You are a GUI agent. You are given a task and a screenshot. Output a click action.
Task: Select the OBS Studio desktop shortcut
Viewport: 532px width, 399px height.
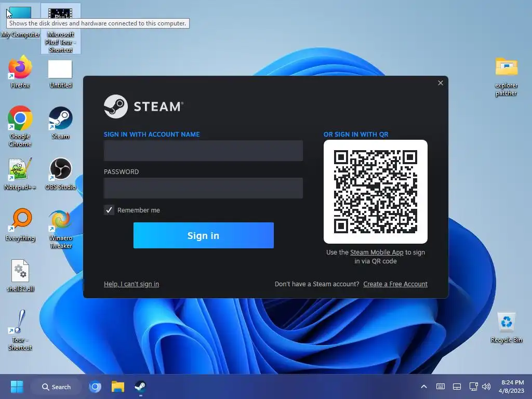pos(60,174)
